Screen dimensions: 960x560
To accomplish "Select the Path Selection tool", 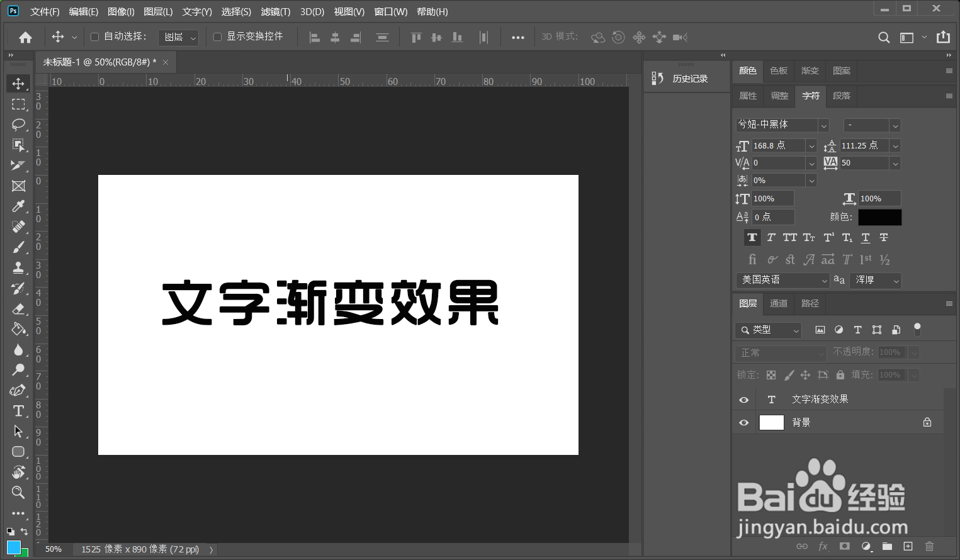I will (18, 431).
